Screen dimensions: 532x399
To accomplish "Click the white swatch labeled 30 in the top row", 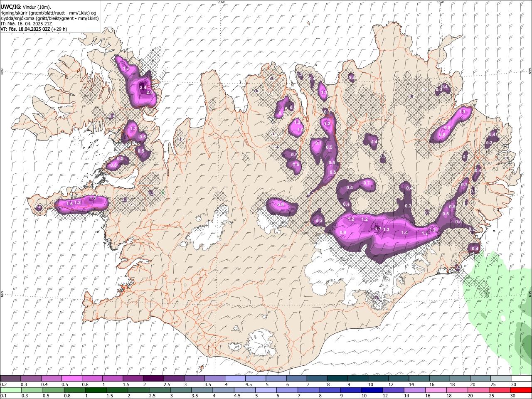I will pyautogui.click(x=521, y=379).
